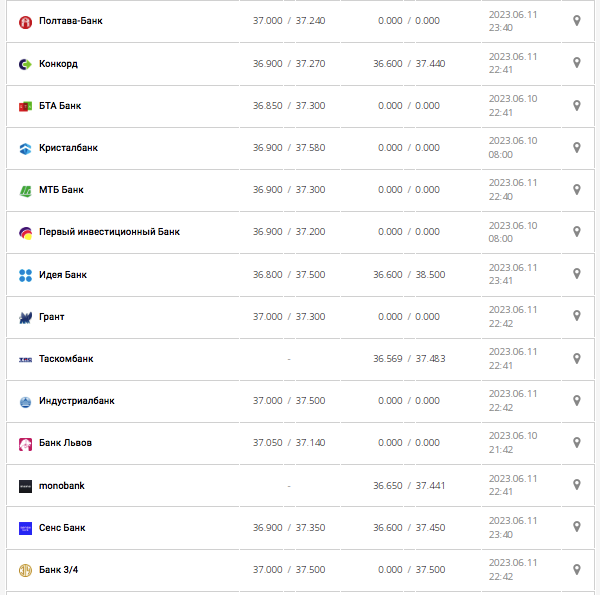Show map pin for Банк Львов
600x595 pixels.
click(577, 442)
